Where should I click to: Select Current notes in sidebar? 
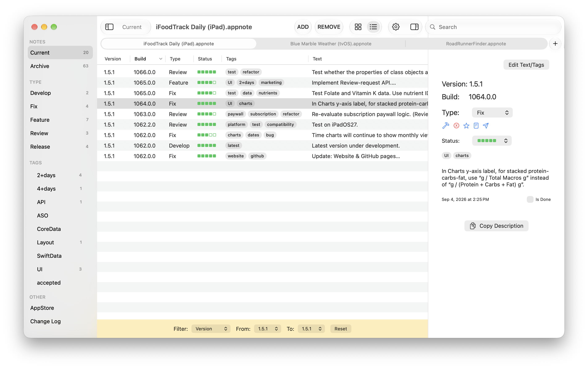60,52
